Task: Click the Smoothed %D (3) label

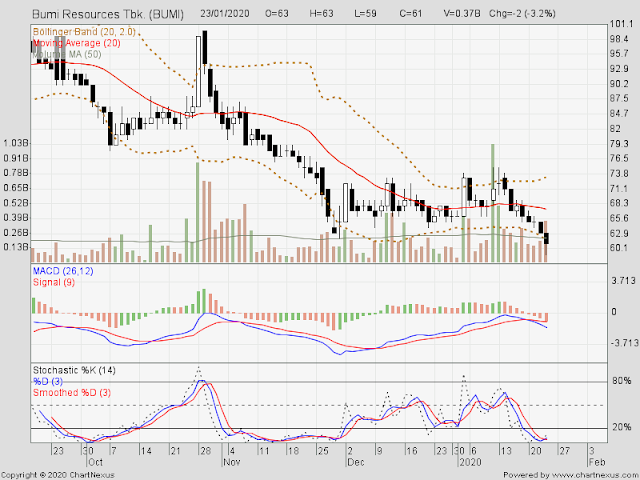Action: click(71, 392)
